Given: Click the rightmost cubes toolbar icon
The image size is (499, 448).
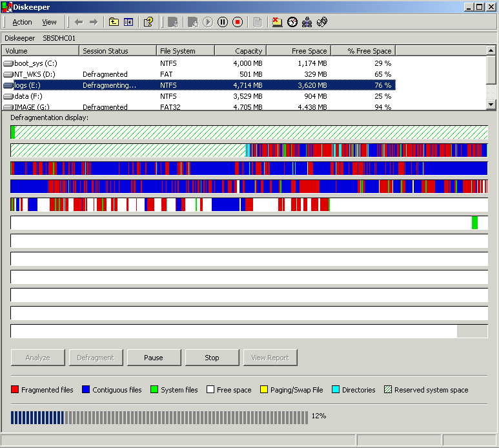Looking at the screenshot, I should tap(321, 23).
